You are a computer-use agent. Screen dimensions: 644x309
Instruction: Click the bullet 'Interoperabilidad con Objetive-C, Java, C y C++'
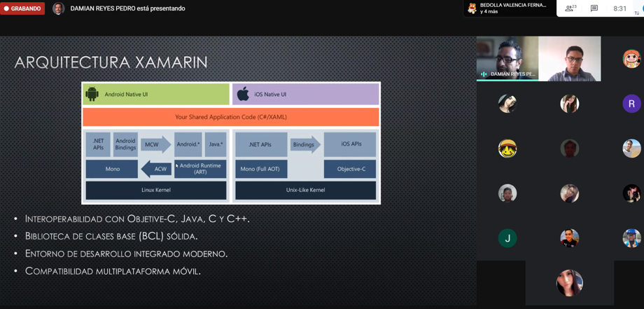138,219
